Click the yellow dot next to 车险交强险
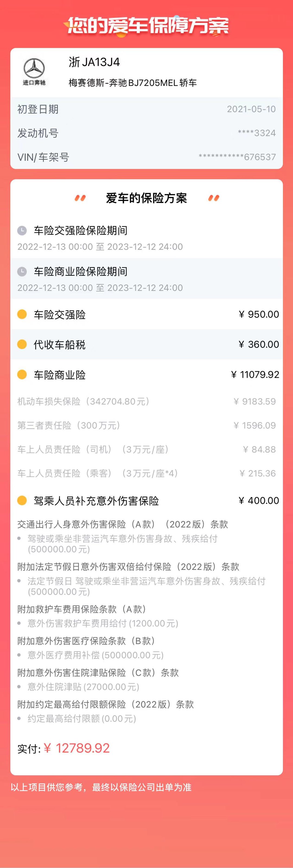The height and width of the screenshot is (868, 293). click(22, 314)
